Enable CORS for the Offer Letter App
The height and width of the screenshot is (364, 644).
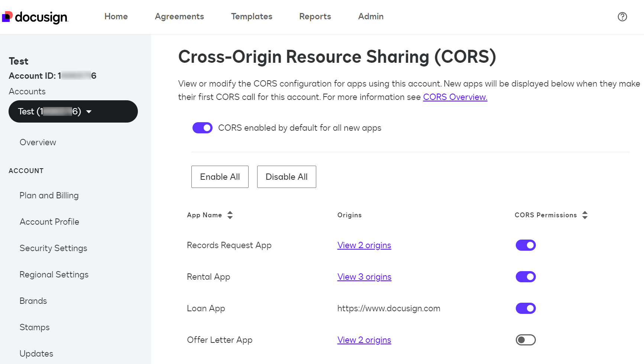525,339
